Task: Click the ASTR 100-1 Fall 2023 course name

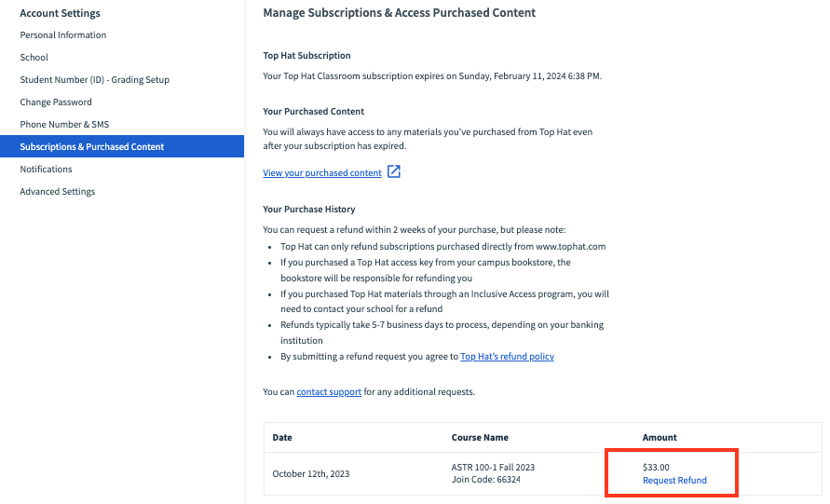Action: pyautogui.click(x=493, y=468)
